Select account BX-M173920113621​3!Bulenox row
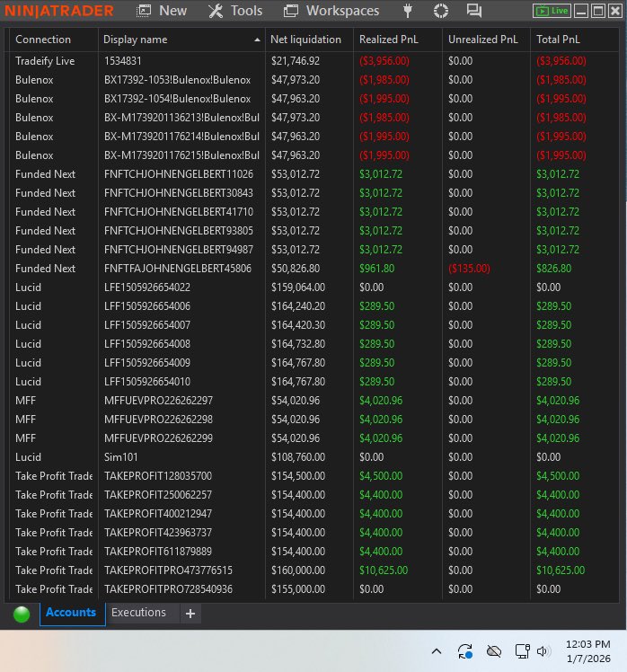This screenshot has height=672, width=627. [313, 118]
